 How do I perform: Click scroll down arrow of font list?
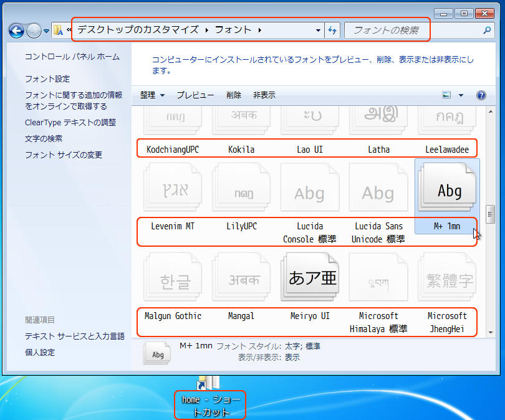tap(491, 333)
